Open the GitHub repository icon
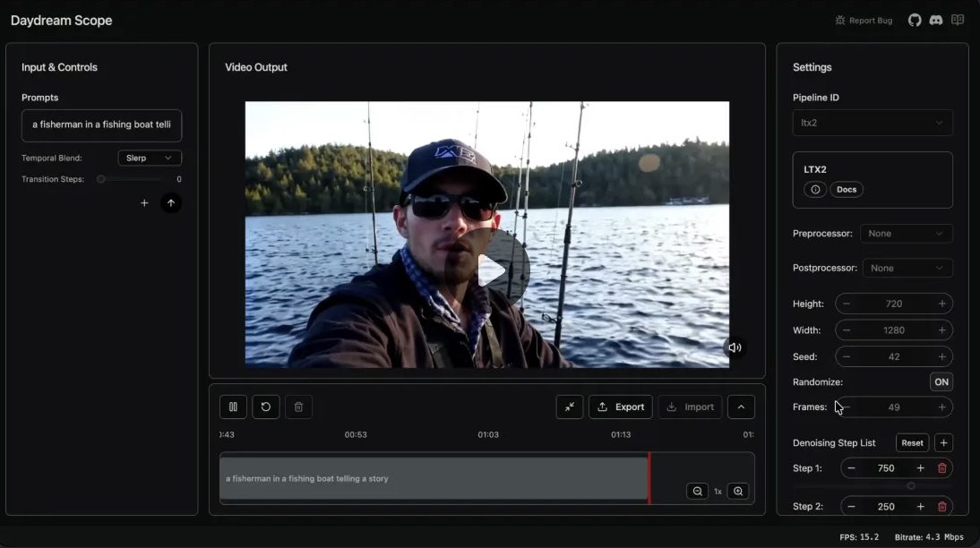The image size is (980, 548). [915, 21]
